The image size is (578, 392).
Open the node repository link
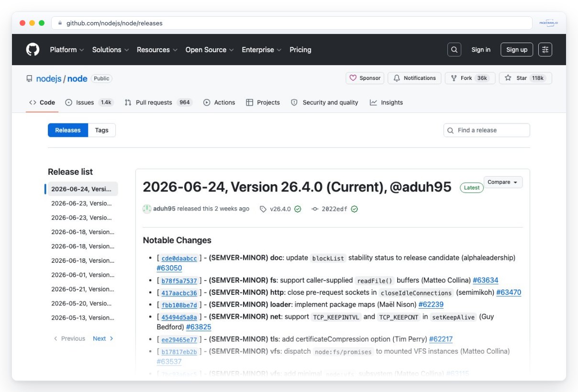[x=77, y=78]
